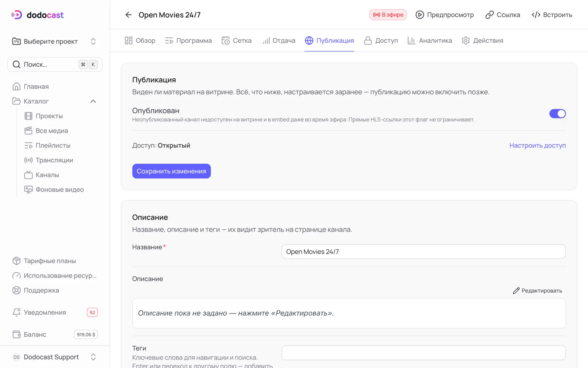Click the Главная home icon
The image size is (588, 368).
coord(17,86)
